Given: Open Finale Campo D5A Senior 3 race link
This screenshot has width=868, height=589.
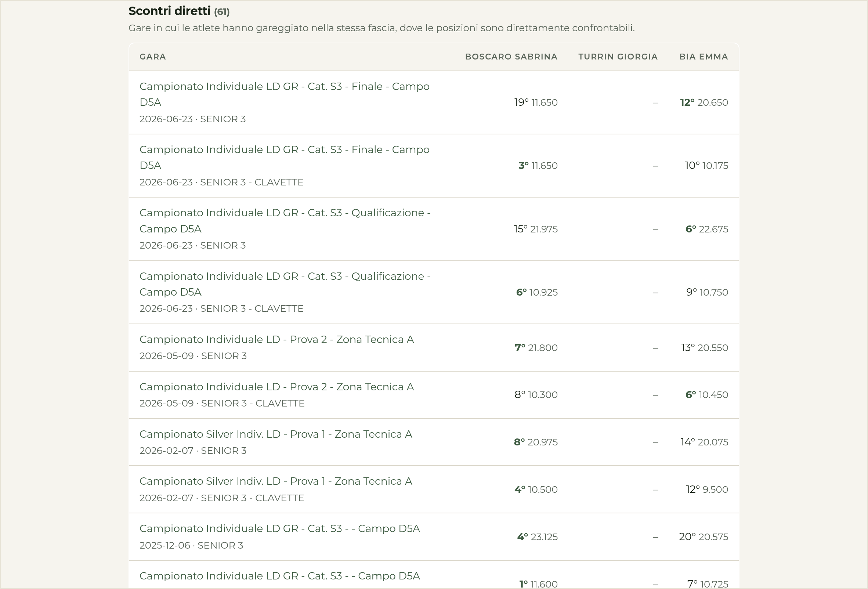Looking at the screenshot, I should point(284,94).
